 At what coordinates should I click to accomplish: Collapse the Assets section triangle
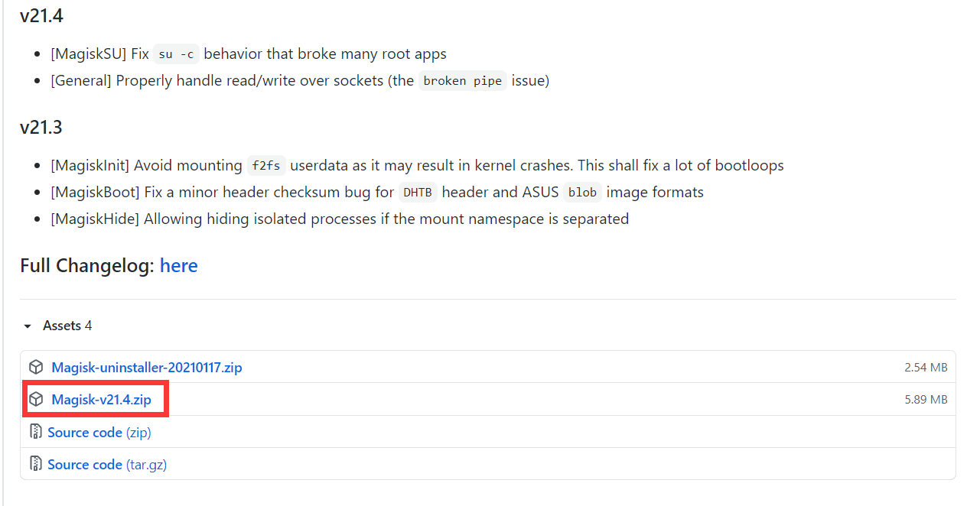pos(28,326)
